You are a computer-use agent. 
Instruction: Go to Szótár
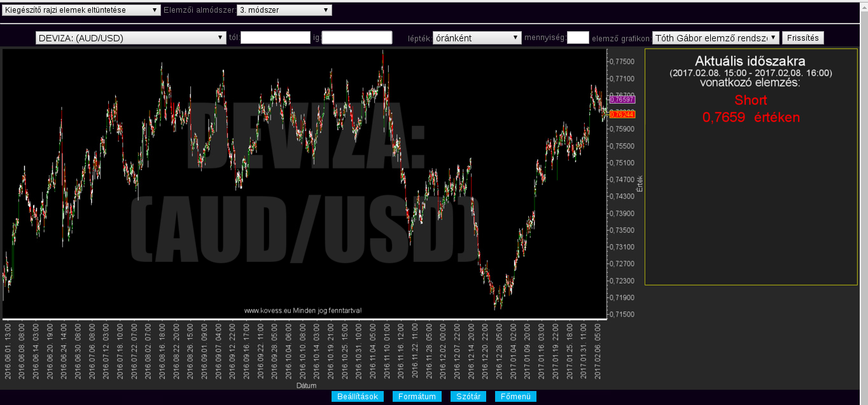(x=468, y=397)
